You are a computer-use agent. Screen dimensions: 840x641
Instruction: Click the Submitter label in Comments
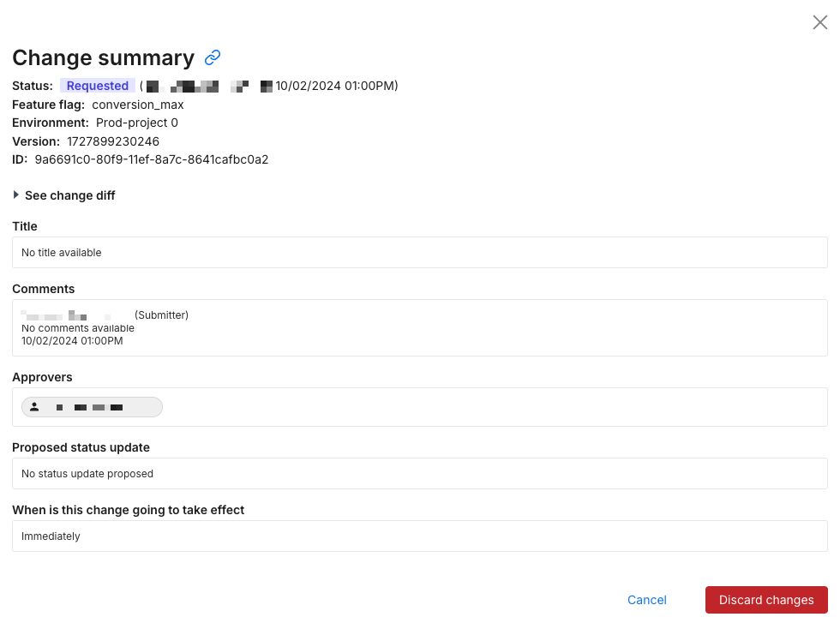click(161, 315)
